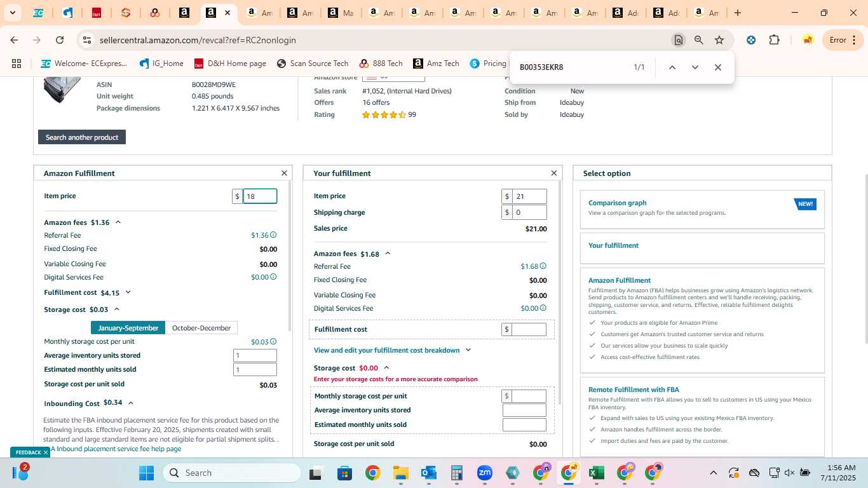Click the info icon next to Monthly storage cost $0.03
Image resolution: width=868 pixels, height=488 pixels.
pos(273,342)
